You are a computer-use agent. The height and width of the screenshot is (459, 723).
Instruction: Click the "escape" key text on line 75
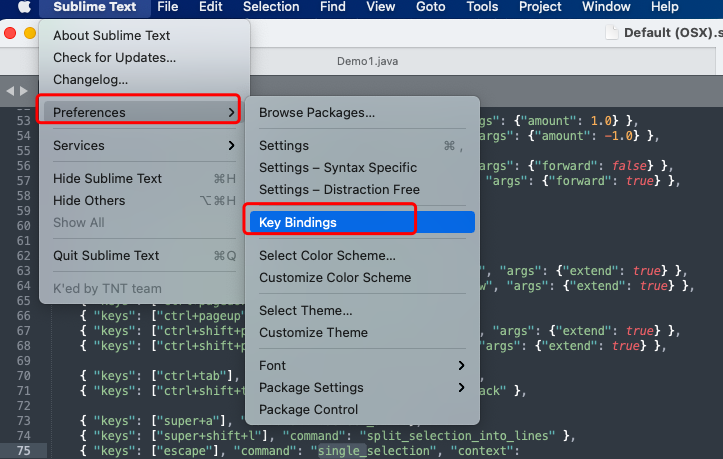188,451
